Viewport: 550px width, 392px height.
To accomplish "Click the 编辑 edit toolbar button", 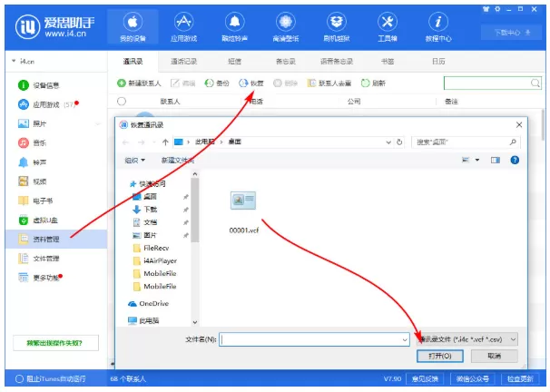I will point(182,83).
